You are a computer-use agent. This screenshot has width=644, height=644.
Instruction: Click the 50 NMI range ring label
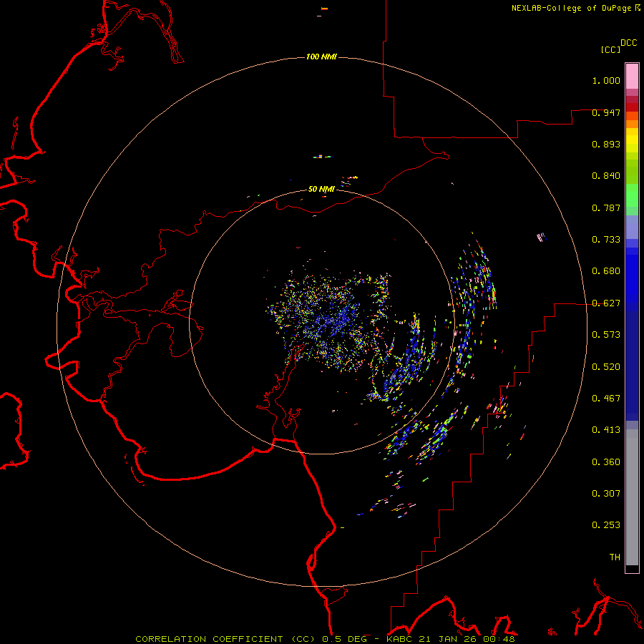tap(321, 189)
